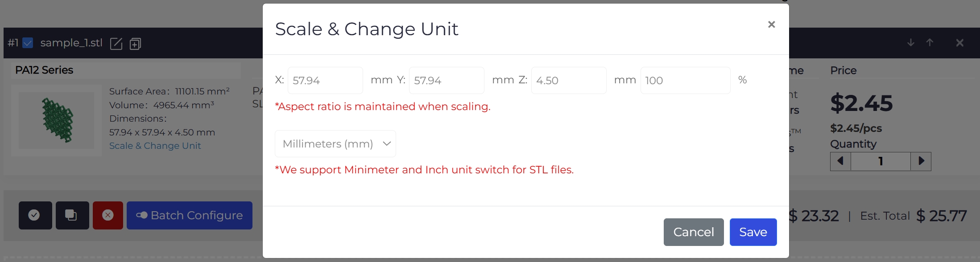Click the X dimension input field

pos(325,81)
